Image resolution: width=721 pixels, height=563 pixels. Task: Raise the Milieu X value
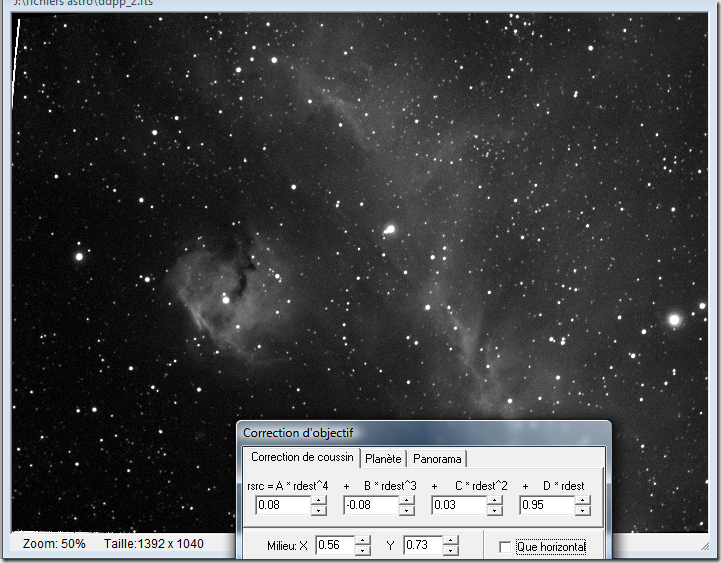coord(363,541)
